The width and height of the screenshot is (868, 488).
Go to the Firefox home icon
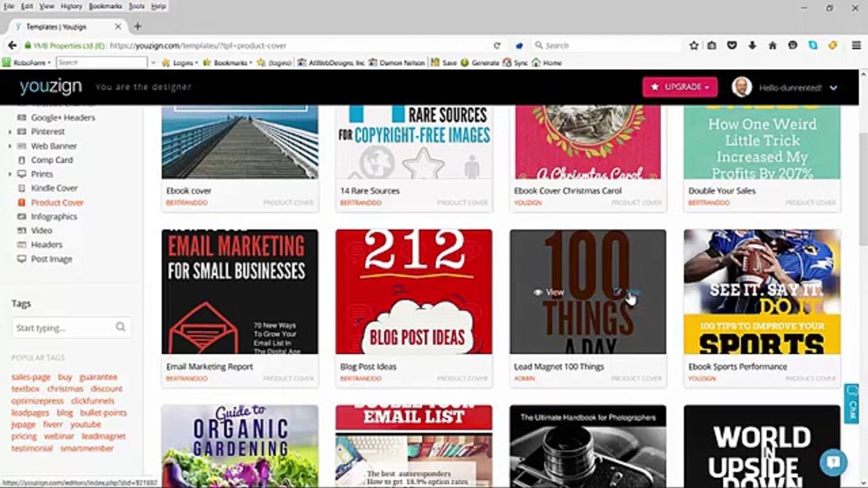point(772,45)
